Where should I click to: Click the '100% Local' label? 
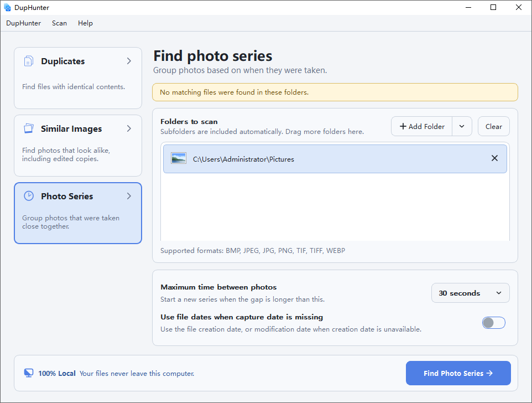pos(56,374)
